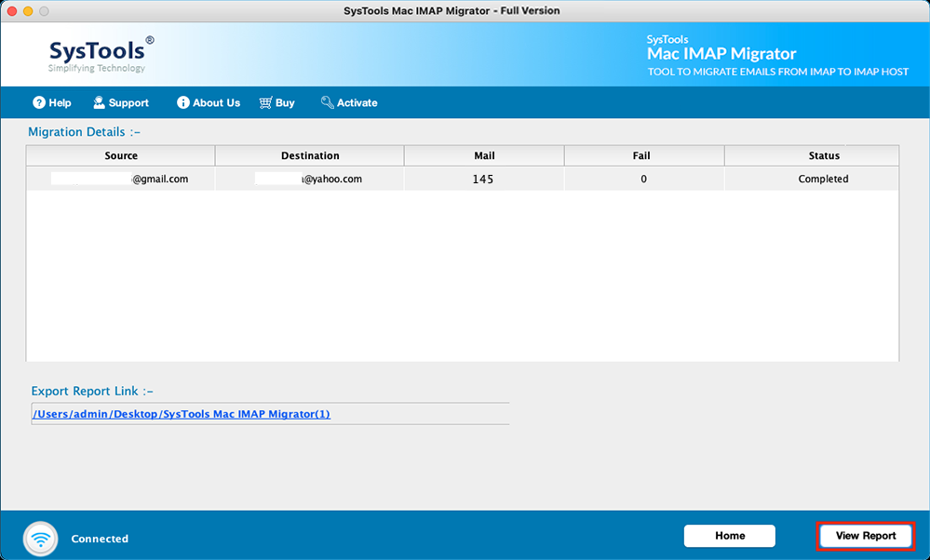Viewport: 930px width, 560px height.
Task: Click the Activate key icon
Action: click(x=328, y=102)
